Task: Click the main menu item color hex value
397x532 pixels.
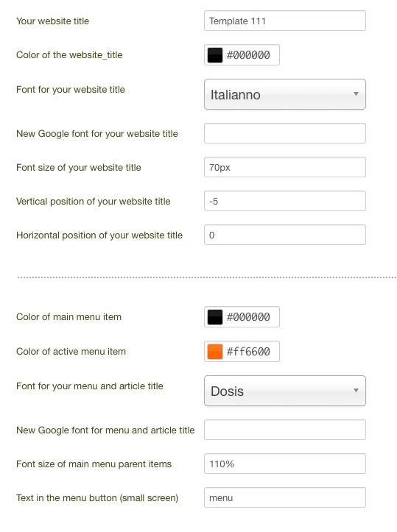Action: click(x=248, y=317)
